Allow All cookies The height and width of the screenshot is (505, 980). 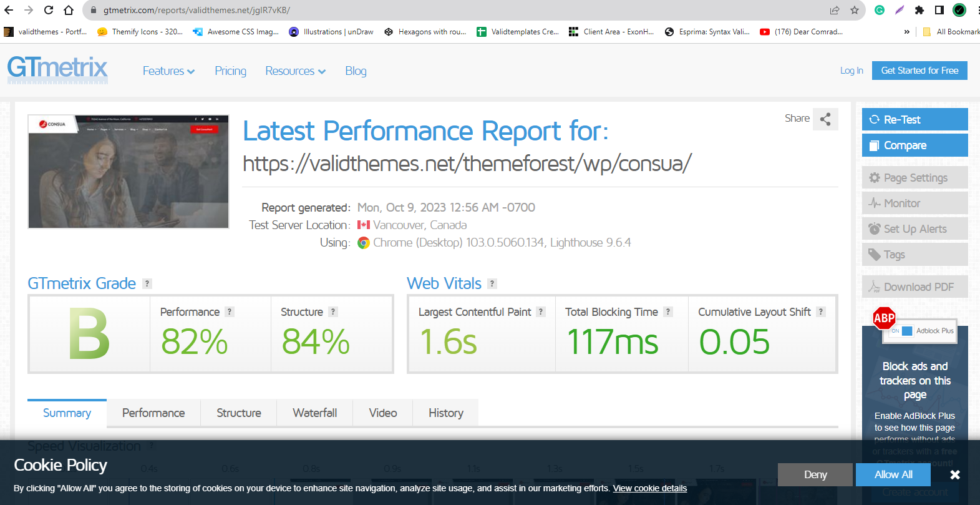[893, 474]
